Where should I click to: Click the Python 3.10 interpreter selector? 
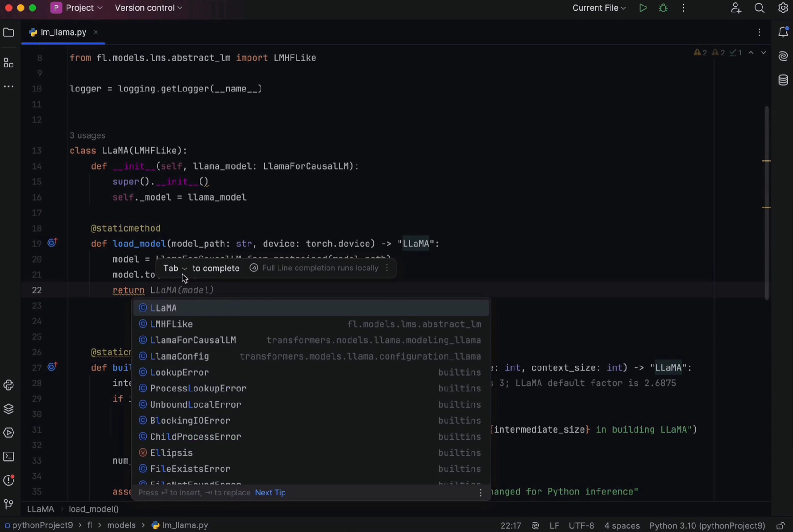point(707,526)
